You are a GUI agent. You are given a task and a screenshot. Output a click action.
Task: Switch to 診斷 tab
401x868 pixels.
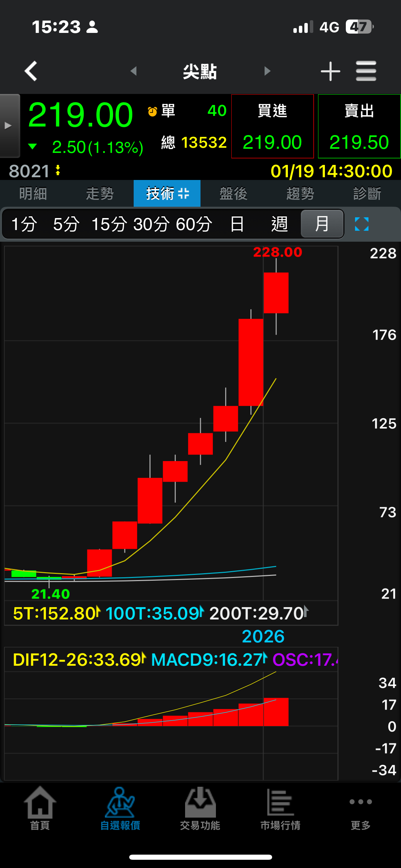tap(367, 193)
